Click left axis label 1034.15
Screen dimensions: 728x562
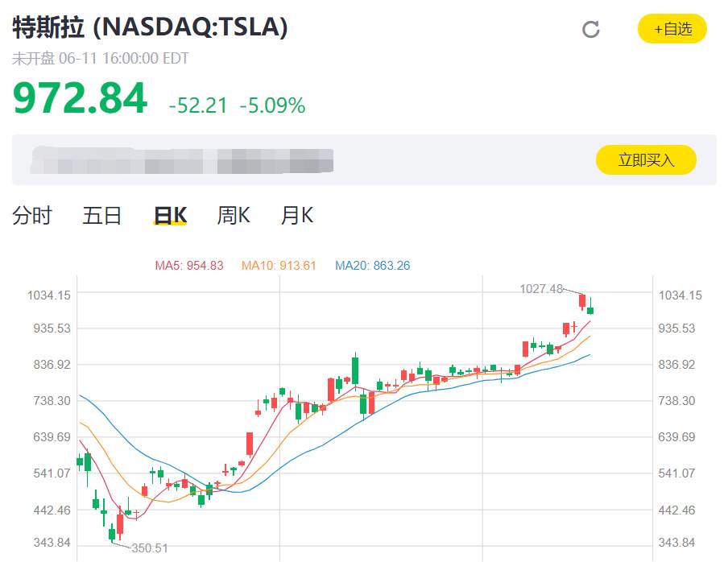coord(49,295)
